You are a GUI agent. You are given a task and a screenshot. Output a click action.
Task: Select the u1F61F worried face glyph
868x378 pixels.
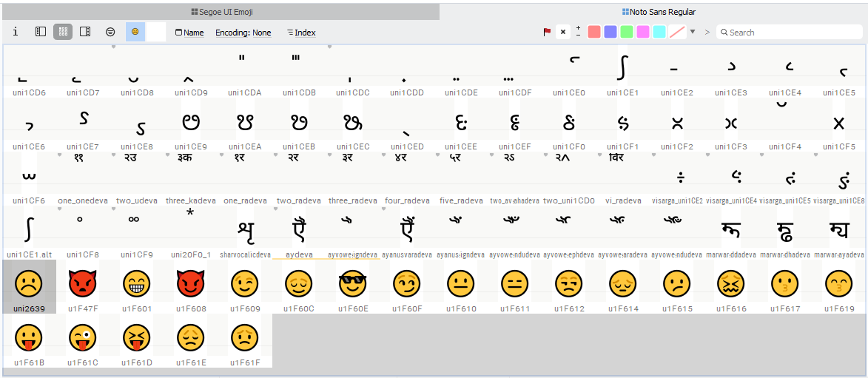click(x=245, y=340)
